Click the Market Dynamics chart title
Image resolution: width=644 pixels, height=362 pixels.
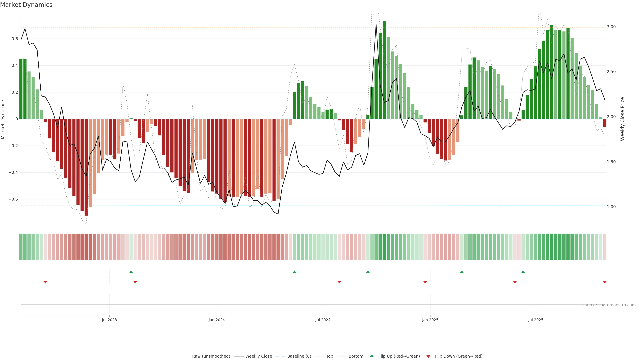tap(26, 5)
